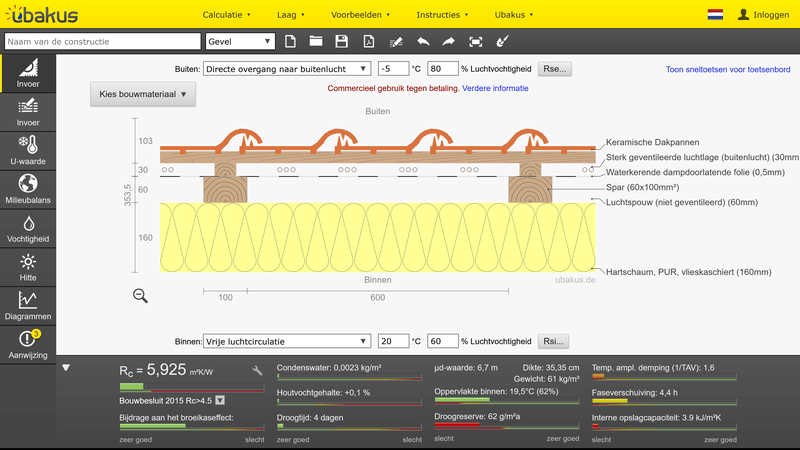The width and height of the screenshot is (800, 450).
Task: Redo action with the forward arrow icon
Action: tap(448, 41)
